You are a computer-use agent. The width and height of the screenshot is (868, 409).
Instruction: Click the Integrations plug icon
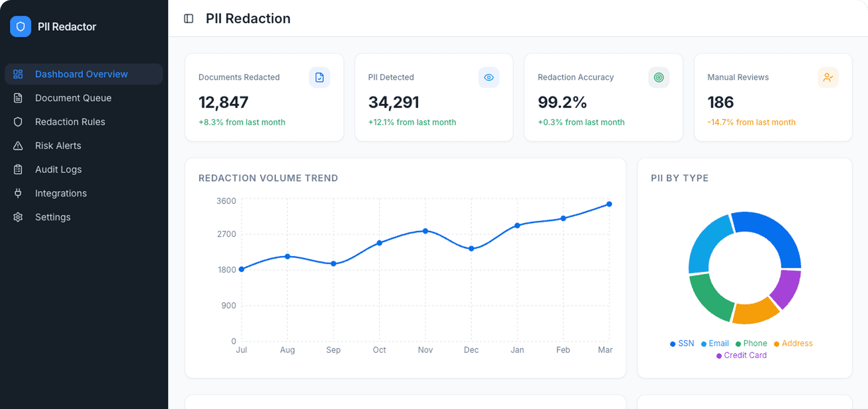[x=18, y=193]
